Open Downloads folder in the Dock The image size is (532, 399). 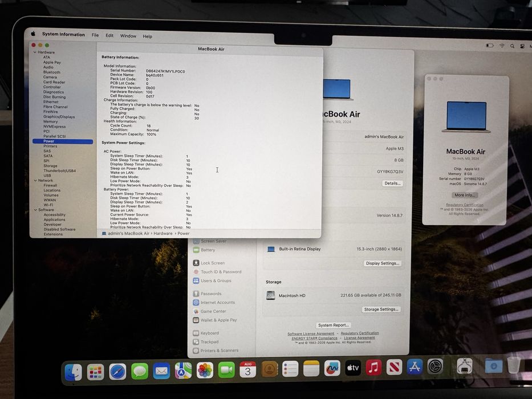tap(494, 366)
